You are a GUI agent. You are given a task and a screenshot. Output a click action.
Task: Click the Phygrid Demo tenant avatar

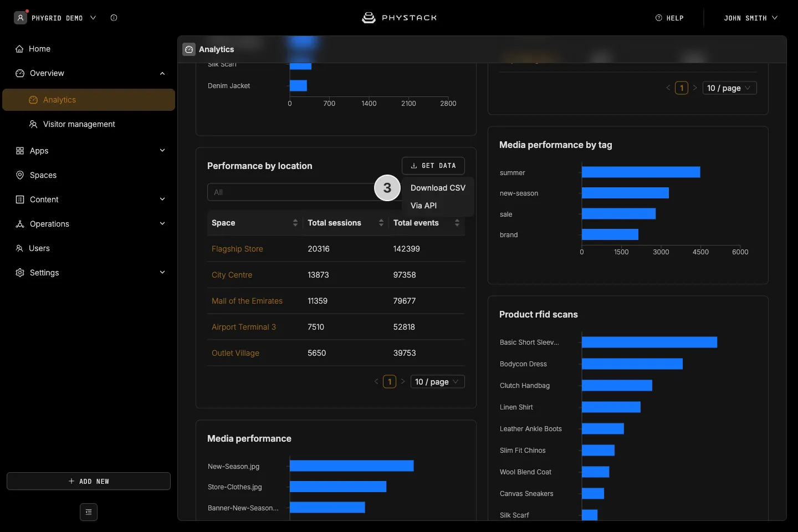click(x=21, y=18)
